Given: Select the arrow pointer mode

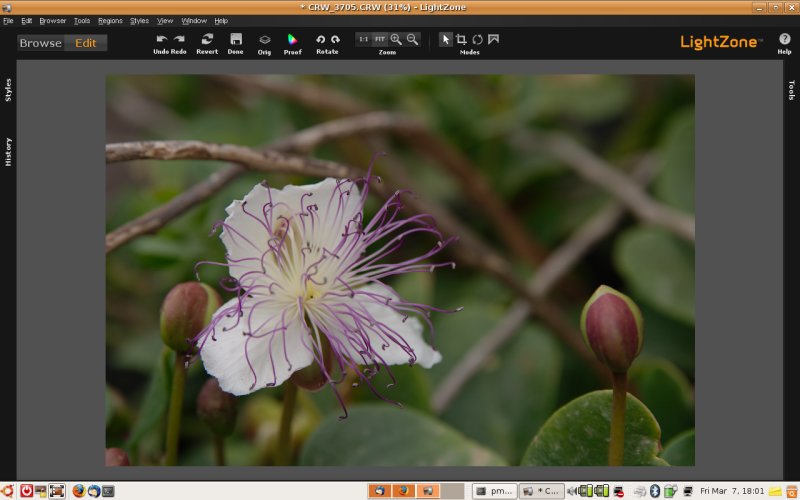Looking at the screenshot, I should click(x=445, y=39).
